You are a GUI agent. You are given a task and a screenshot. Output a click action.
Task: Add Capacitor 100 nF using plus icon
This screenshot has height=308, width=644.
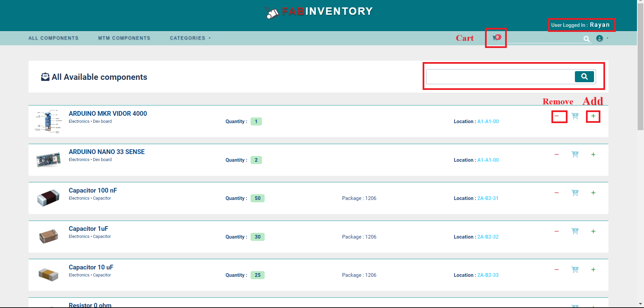coord(593,193)
